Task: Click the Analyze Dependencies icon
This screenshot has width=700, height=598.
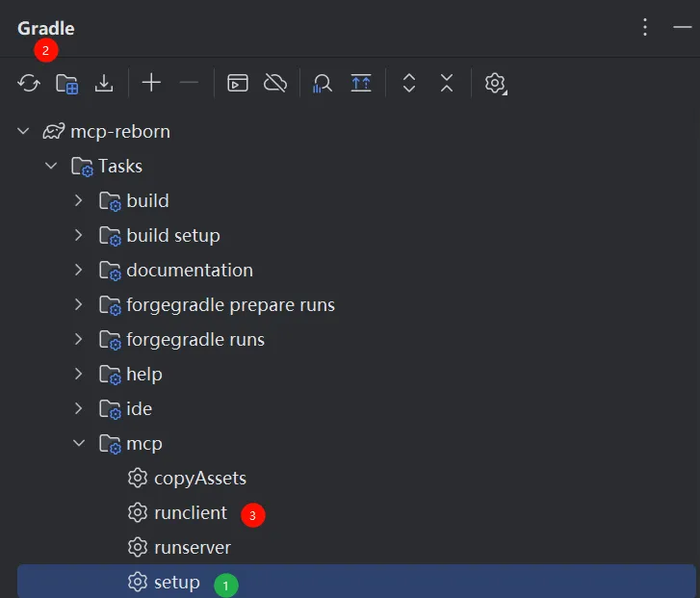Action: click(323, 84)
